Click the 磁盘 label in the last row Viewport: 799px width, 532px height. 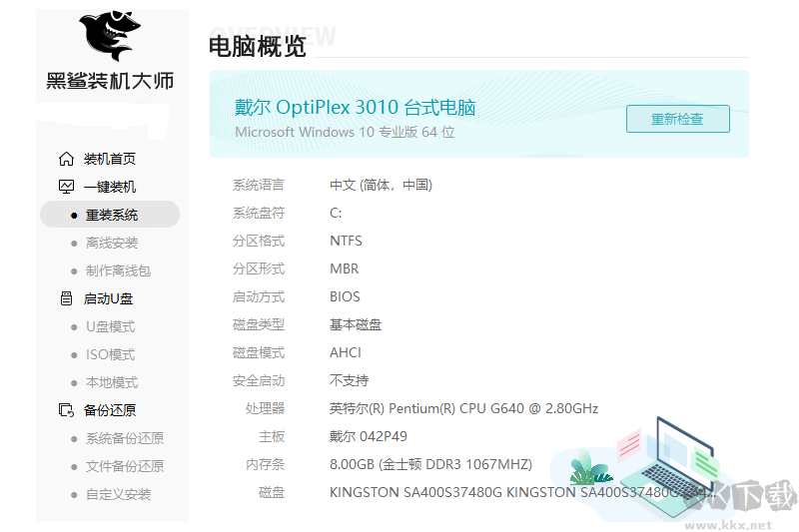click(x=272, y=492)
